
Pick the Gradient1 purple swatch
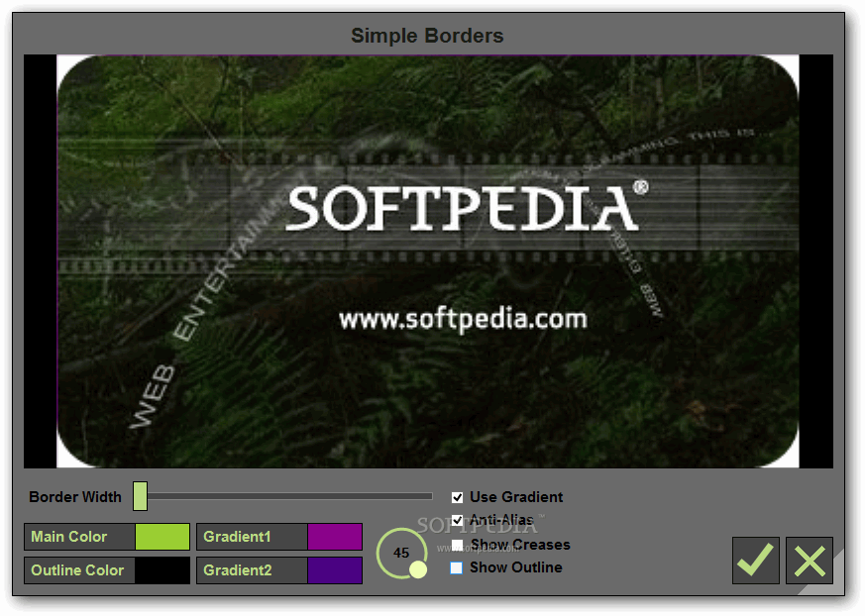coord(335,537)
